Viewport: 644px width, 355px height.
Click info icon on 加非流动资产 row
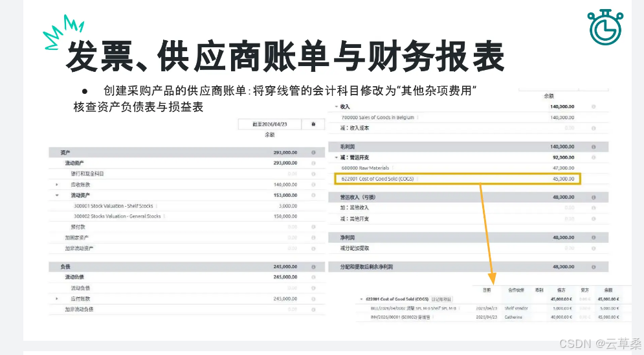313,248
